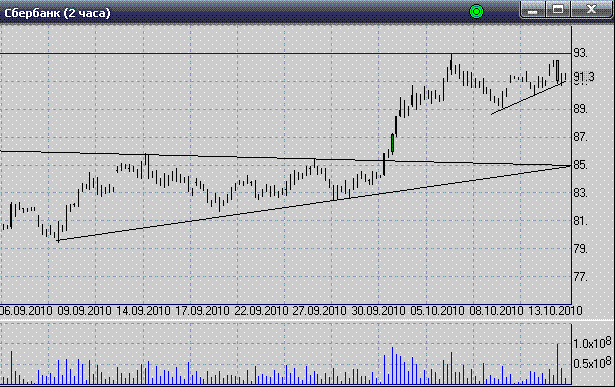Select the long ascending triangle support trendline
This screenshot has height=387, width=615.
(314, 203)
